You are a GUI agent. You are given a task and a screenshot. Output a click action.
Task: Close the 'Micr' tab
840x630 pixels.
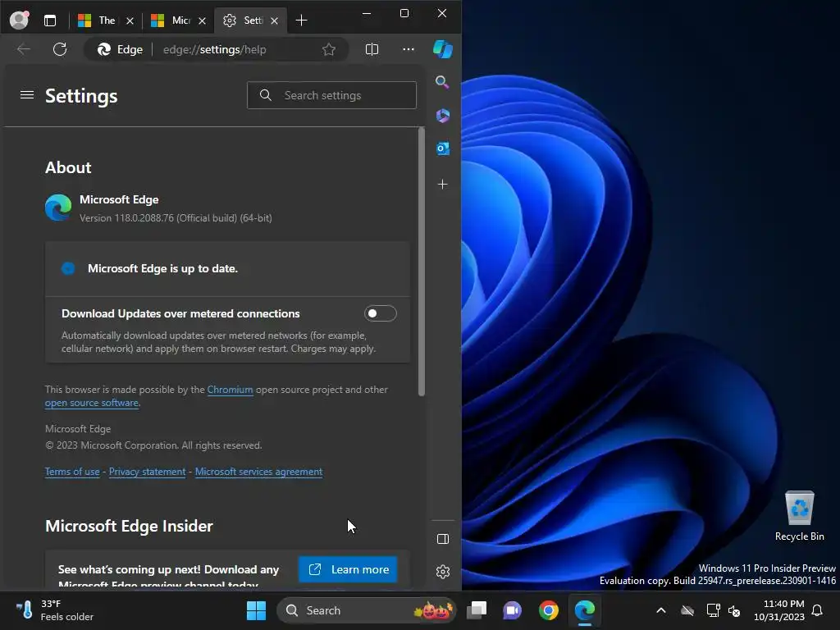(202, 21)
